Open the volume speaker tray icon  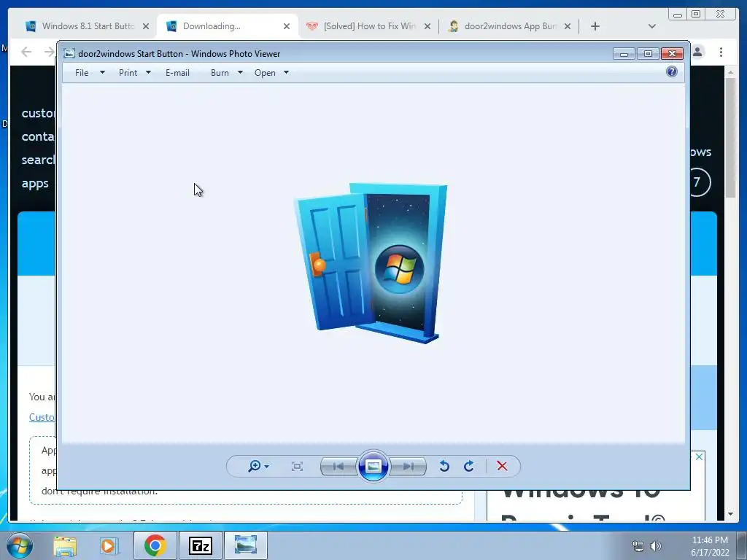click(656, 546)
